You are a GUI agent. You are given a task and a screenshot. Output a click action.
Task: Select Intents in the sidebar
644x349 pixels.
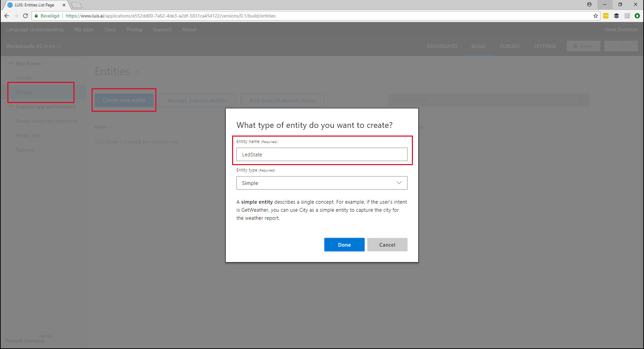tap(23, 78)
